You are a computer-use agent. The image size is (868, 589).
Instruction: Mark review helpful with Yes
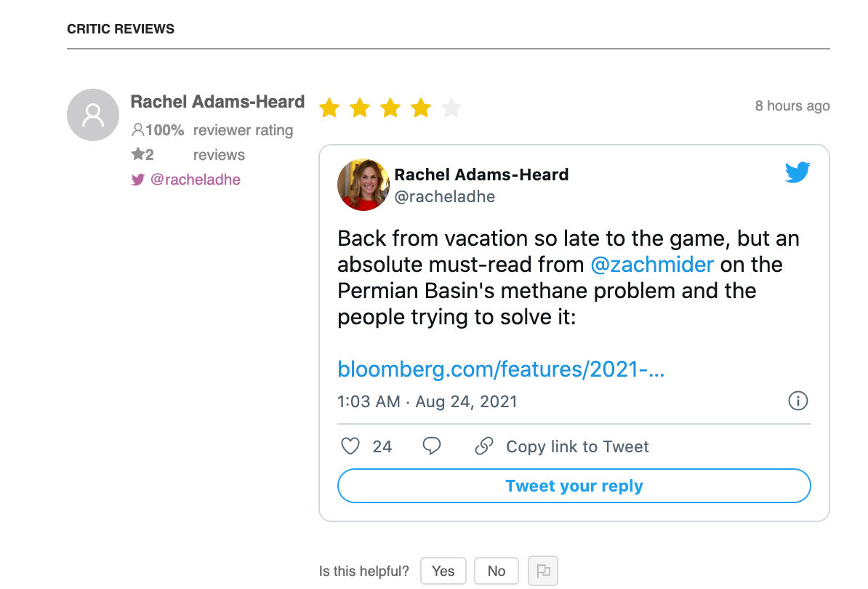[443, 571]
